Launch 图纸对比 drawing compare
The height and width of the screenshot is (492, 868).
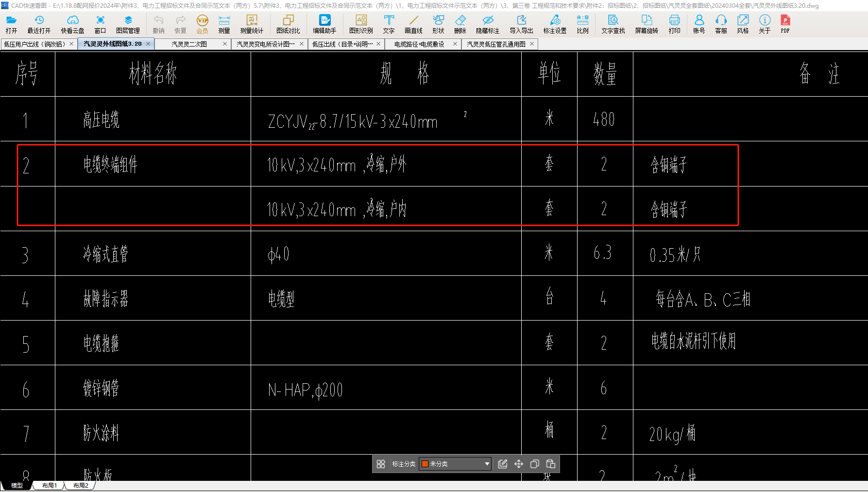288,24
